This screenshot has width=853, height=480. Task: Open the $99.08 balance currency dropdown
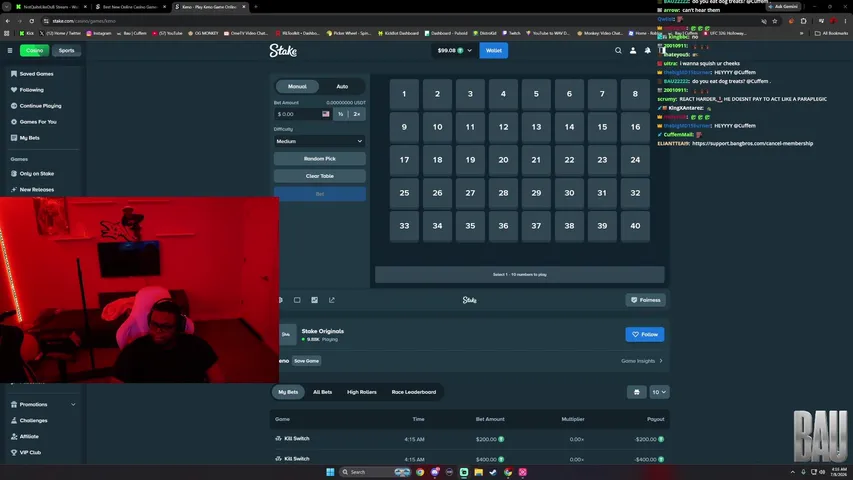[455, 51]
